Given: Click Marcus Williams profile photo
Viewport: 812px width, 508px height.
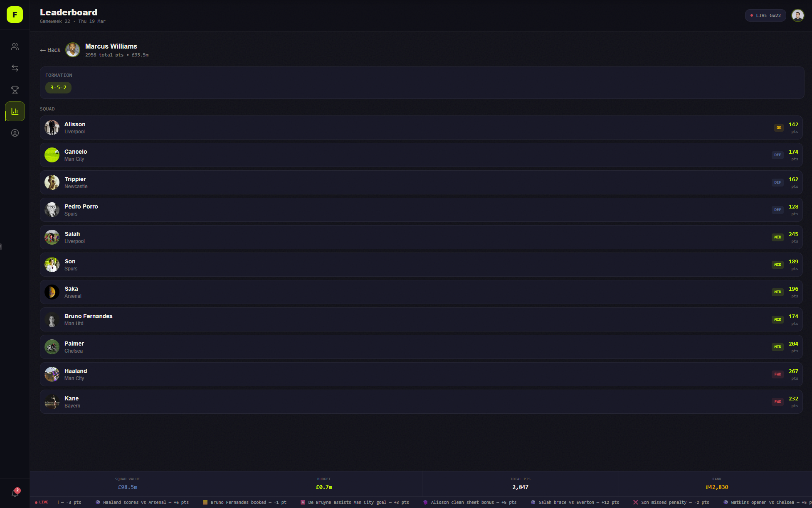Looking at the screenshot, I should coord(73,50).
